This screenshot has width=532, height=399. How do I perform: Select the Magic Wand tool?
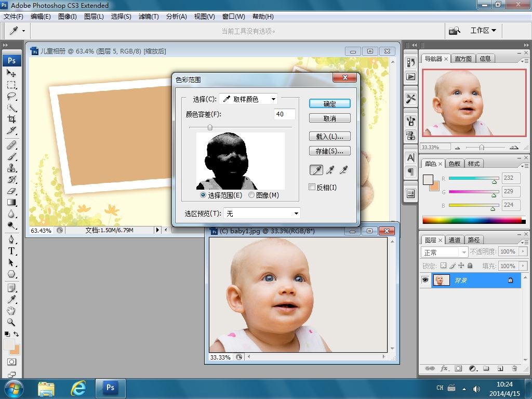(x=11, y=108)
